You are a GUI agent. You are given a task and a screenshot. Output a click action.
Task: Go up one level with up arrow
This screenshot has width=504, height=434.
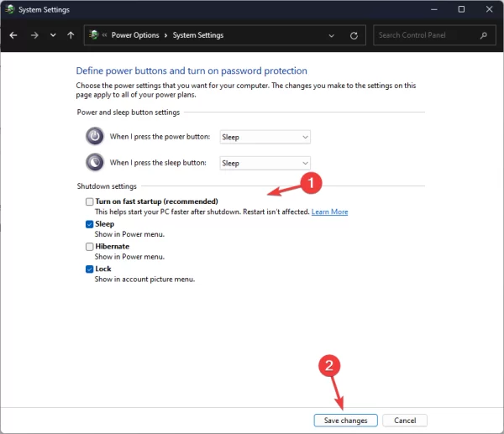point(71,35)
